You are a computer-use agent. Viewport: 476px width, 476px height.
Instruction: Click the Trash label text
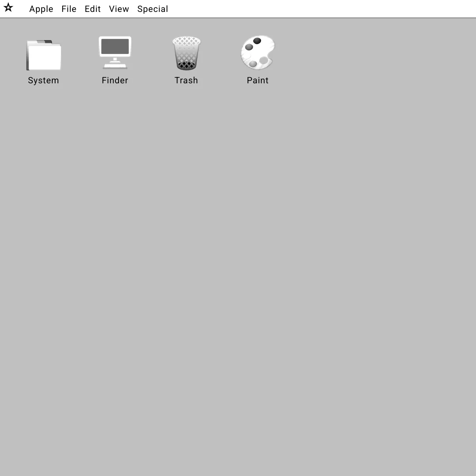(186, 80)
